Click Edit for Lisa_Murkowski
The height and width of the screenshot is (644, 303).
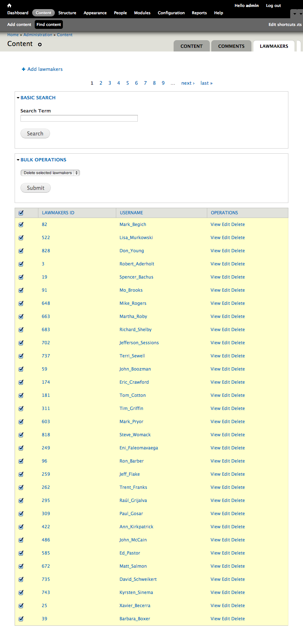click(226, 238)
